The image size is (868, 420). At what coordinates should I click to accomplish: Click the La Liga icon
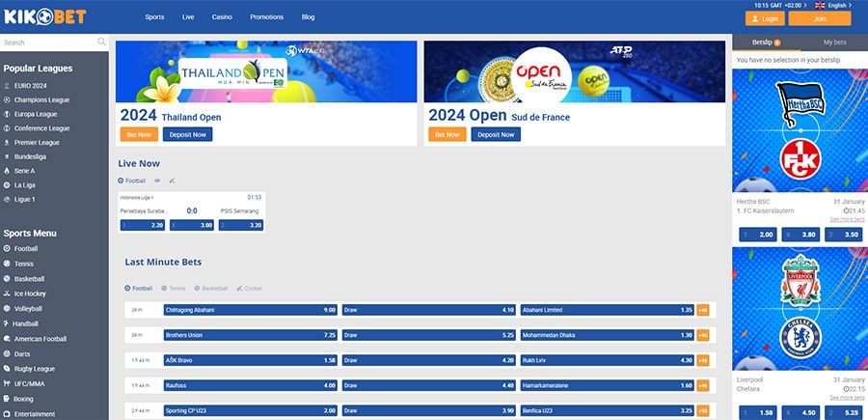7,185
